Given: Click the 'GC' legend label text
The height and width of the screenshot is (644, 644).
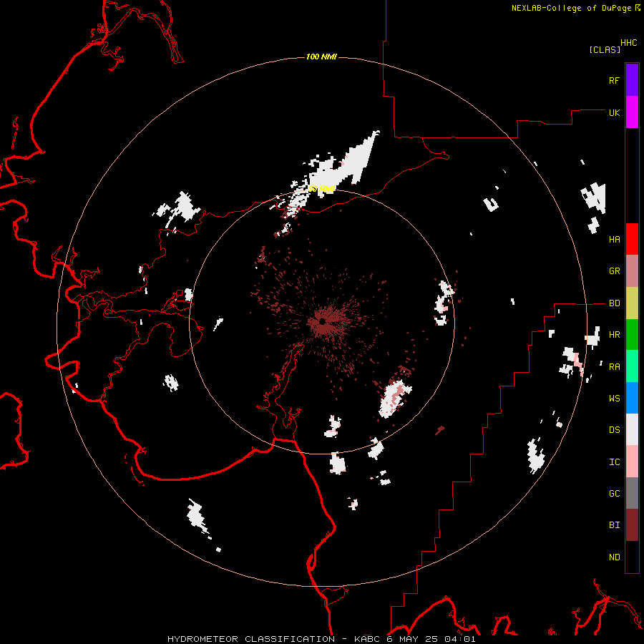Looking at the screenshot, I should [x=614, y=494].
